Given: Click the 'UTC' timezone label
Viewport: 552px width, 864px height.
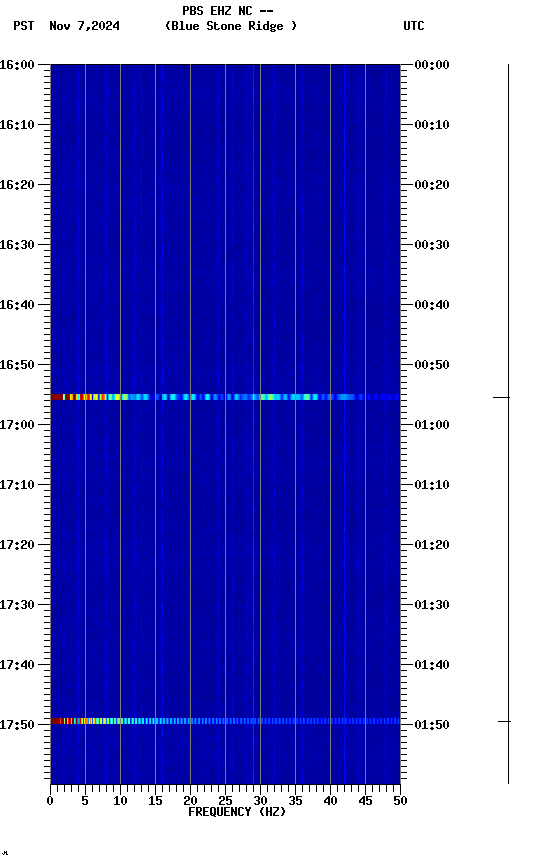Looking at the screenshot, I should click(414, 26).
